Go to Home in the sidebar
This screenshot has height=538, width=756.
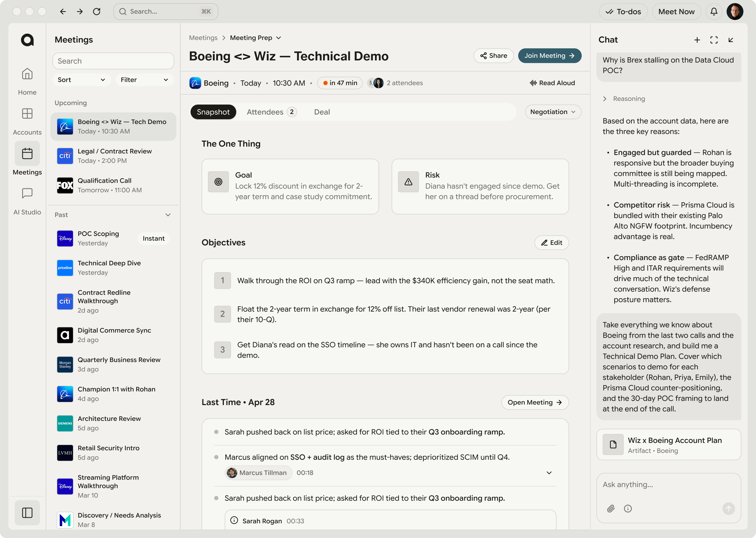[27, 81]
